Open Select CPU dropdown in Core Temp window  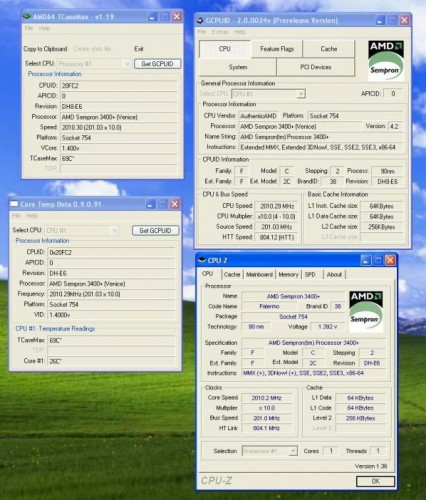point(115,230)
